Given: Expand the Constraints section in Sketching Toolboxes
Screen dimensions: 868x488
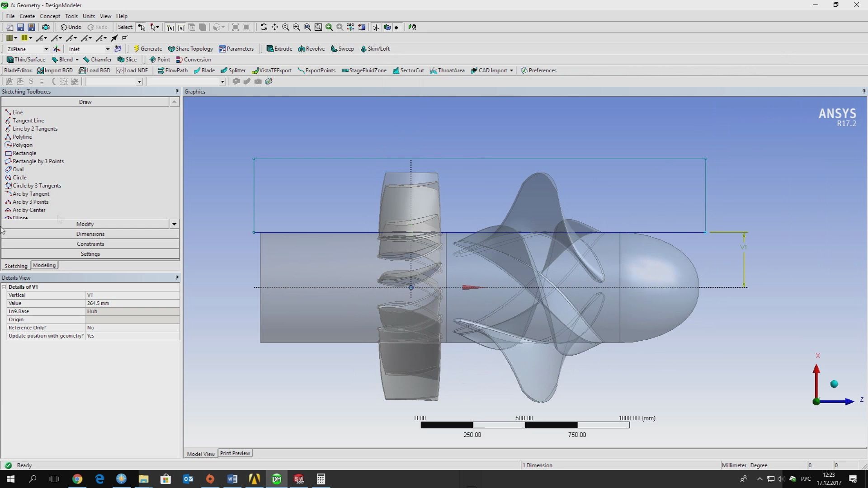Looking at the screenshot, I should (x=90, y=244).
